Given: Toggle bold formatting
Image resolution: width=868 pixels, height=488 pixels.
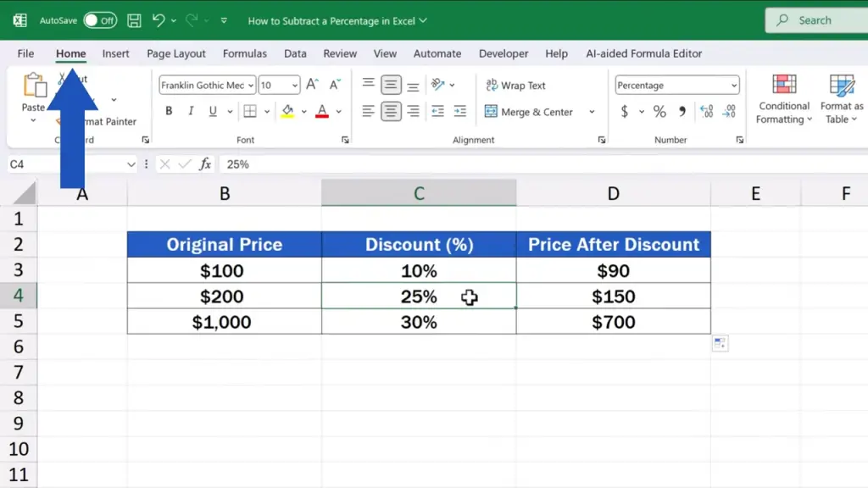Looking at the screenshot, I should point(169,111).
